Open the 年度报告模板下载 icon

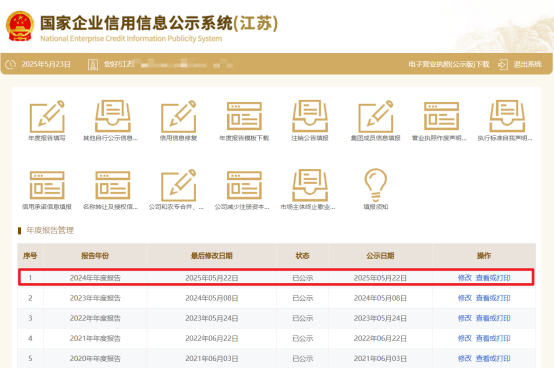coord(244,116)
